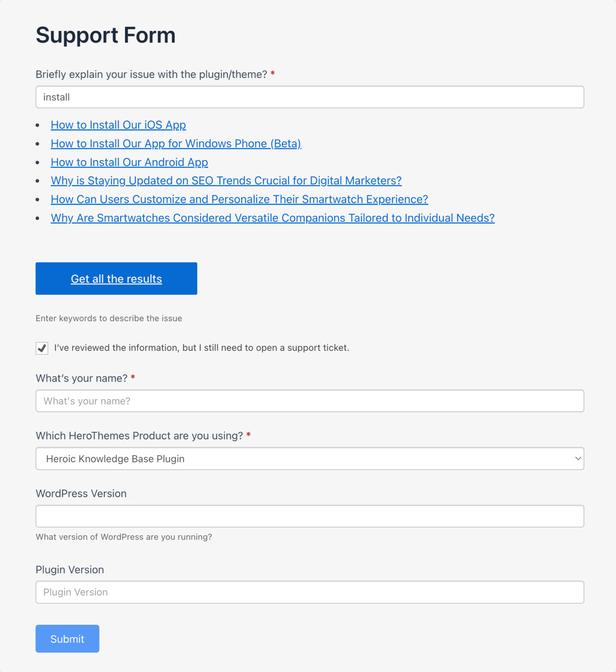The image size is (616, 672).
Task: Open the smartwatch customization article
Action: click(x=239, y=199)
